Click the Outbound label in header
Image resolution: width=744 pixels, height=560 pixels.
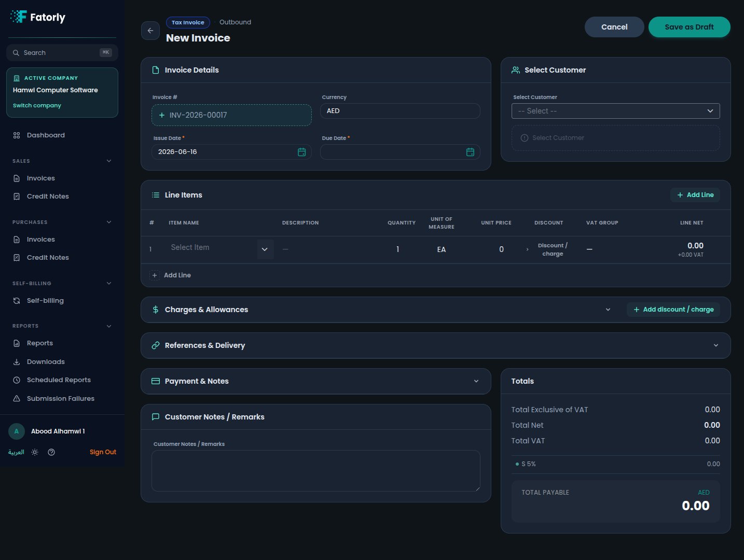235,22
